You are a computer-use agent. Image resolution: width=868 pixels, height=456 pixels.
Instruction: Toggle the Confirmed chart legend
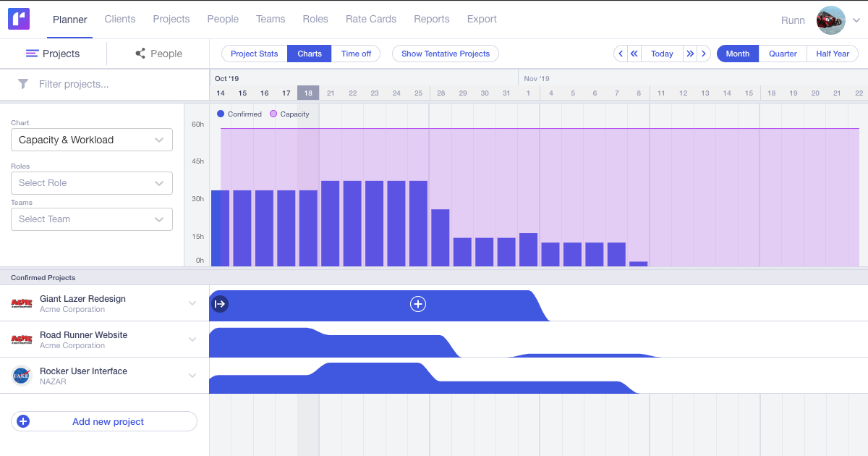coord(239,114)
